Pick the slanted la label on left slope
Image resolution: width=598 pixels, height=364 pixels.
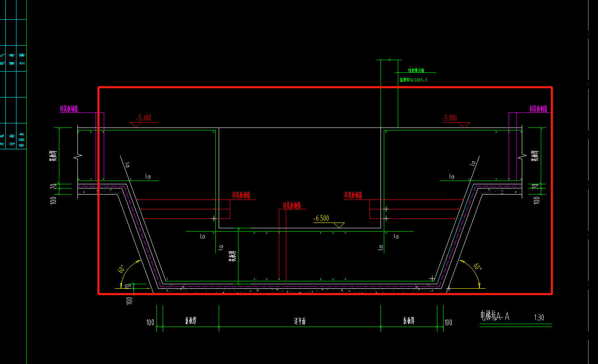128,165
